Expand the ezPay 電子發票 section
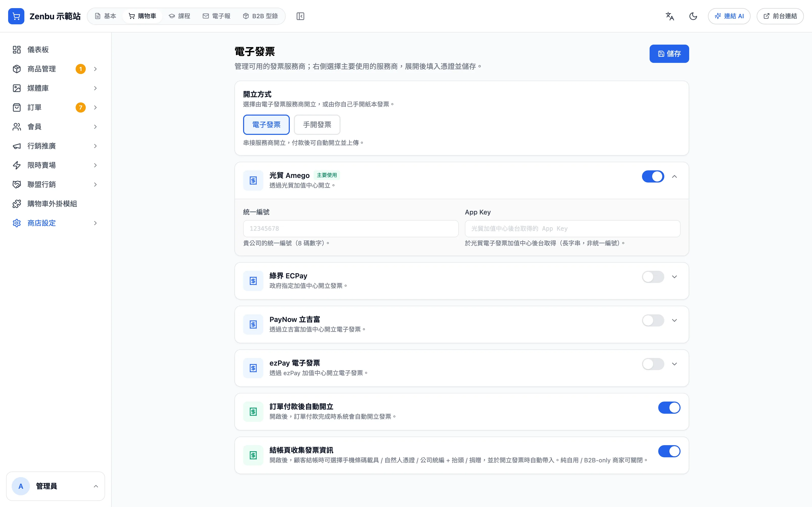The image size is (812, 507). (674, 364)
